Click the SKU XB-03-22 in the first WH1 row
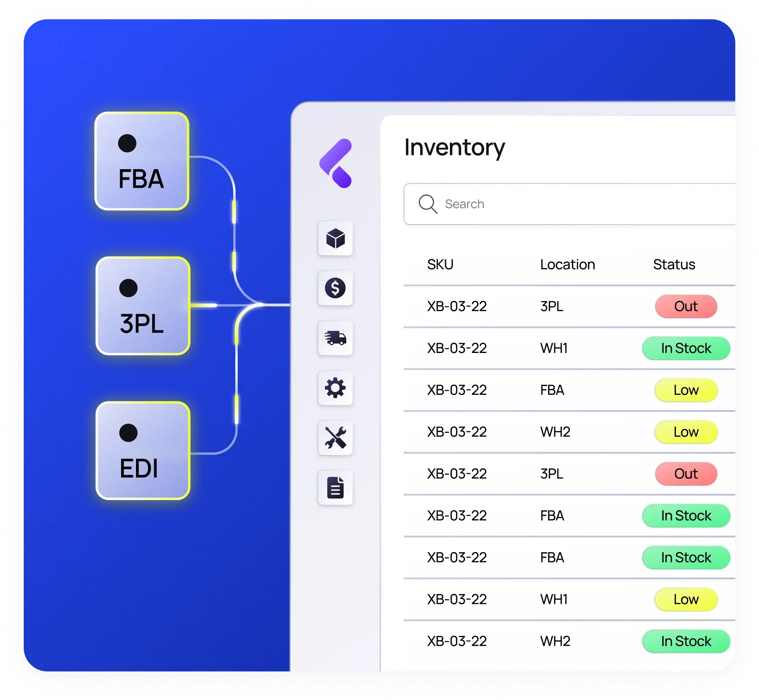The width and height of the screenshot is (759, 700). tap(457, 348)
